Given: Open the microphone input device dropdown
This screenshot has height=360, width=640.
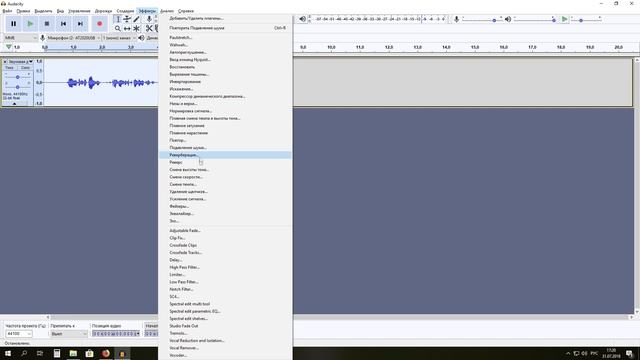Looking at the screenshot, I should pos(73,38).
